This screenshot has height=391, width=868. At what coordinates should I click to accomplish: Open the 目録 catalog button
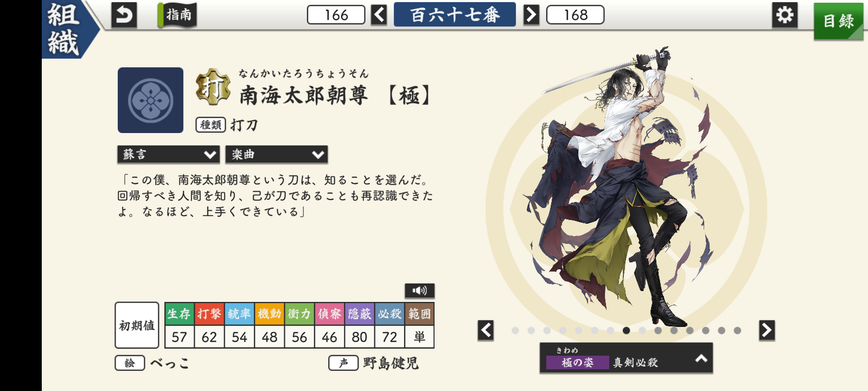[839, 21]
